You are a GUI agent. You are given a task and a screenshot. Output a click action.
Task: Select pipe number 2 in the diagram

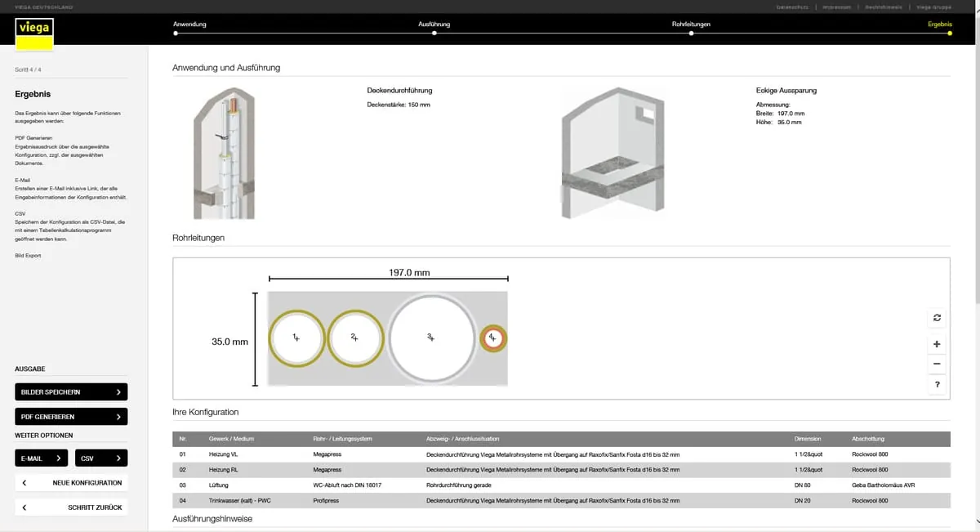(354, 338)
